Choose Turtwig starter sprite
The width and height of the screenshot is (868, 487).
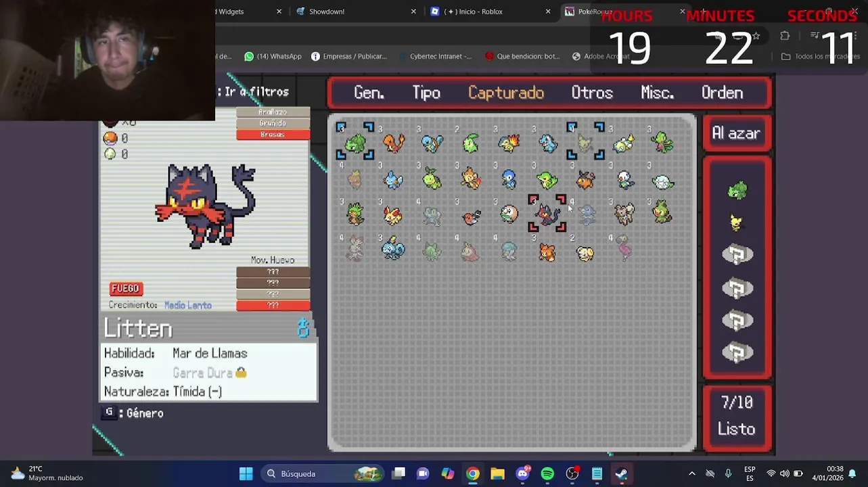click(432, 180)
